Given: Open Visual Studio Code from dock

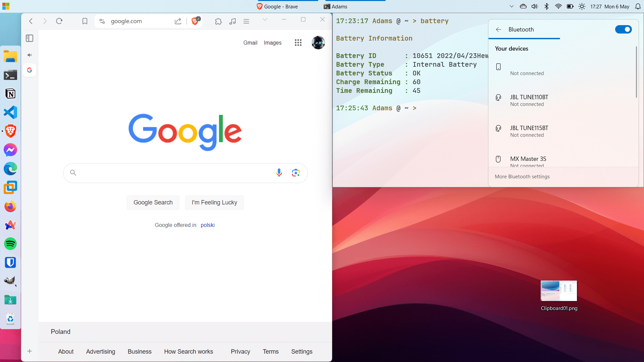Looking at the screenshot, I should pyautogui.click(x=10, y=112).
